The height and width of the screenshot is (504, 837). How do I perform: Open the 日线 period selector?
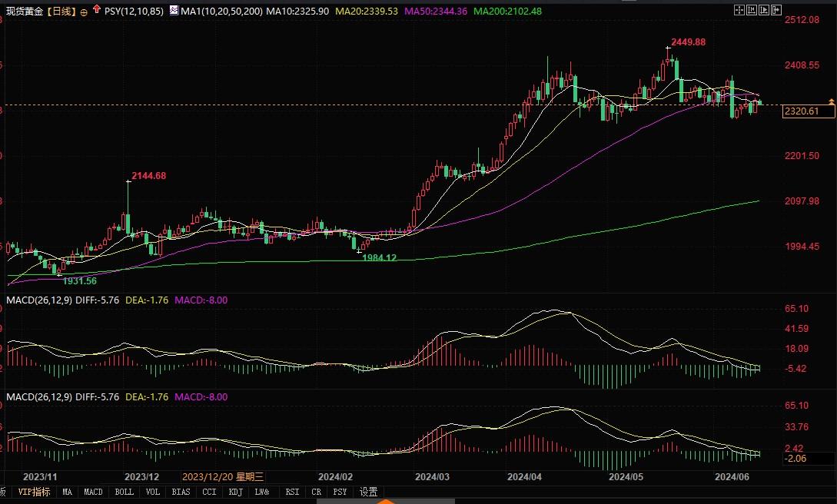click(62, 12)
